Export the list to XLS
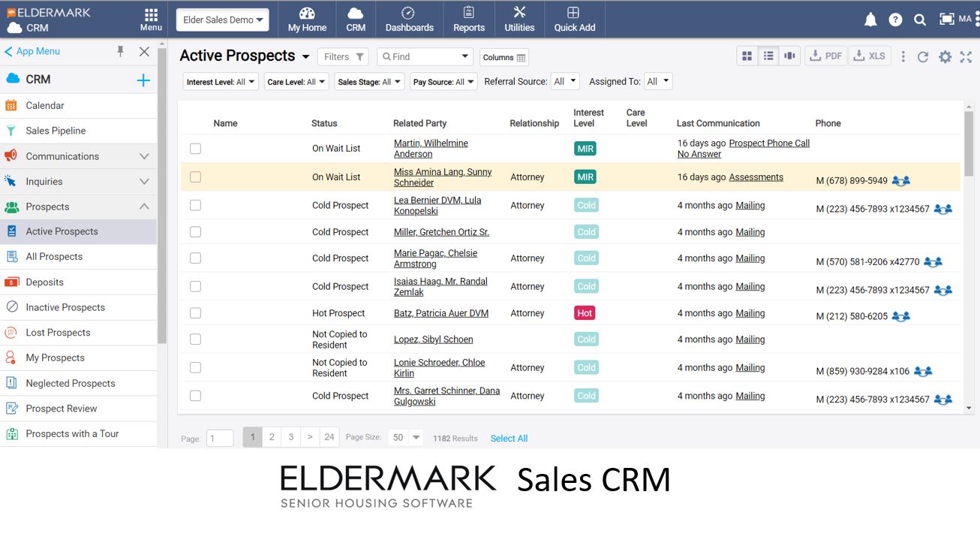Screen dimensions: 980x552 [x=870, y=56]
